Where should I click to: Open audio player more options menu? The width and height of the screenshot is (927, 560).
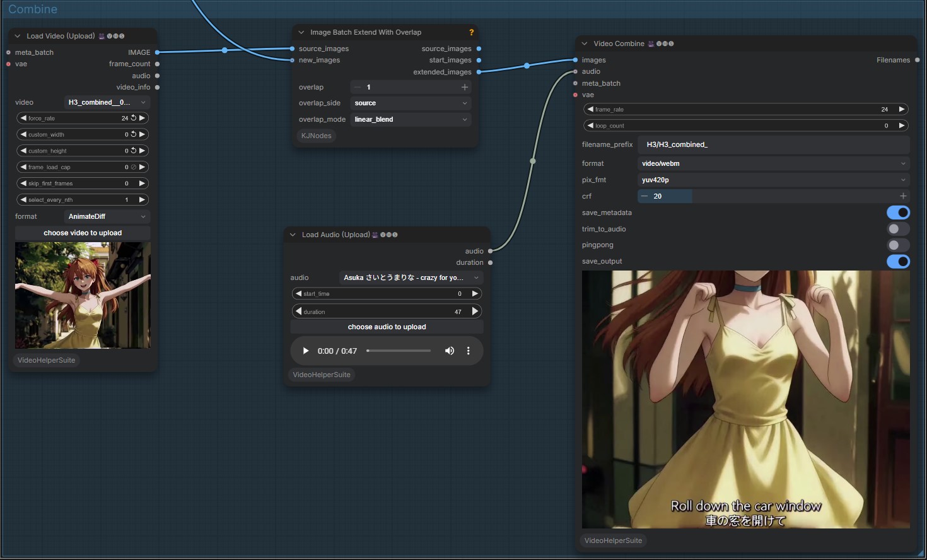click(468, 351)
